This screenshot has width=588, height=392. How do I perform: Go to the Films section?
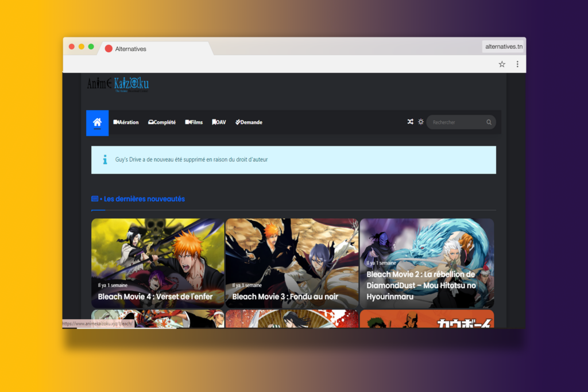point(194,122)
